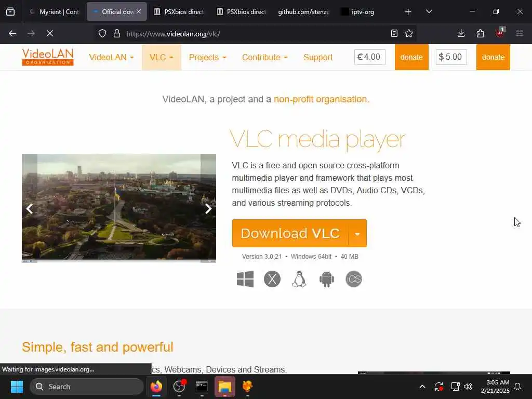Open the tracking protection shield icon
This screenshot has height=399, width=532.
102,34
